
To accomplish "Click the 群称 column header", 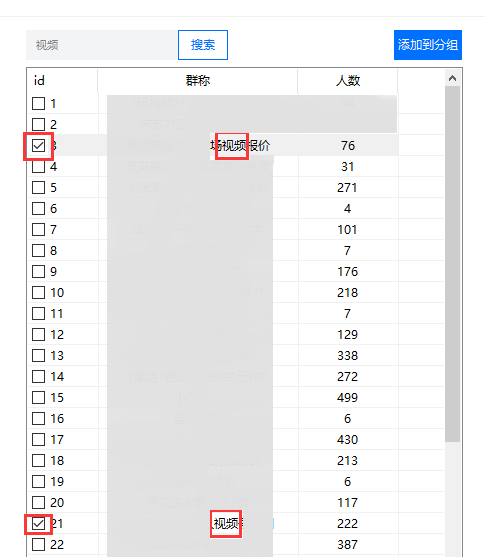I will tap(198, 81).
